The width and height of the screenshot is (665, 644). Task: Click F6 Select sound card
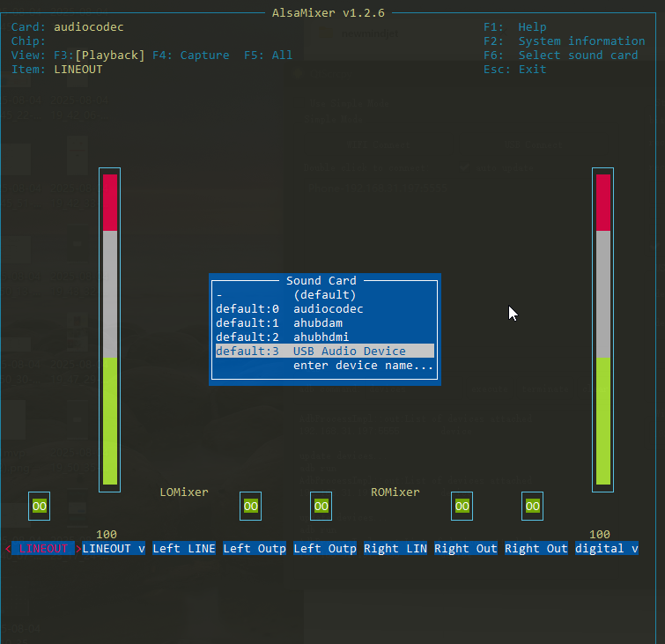(561, 55)
